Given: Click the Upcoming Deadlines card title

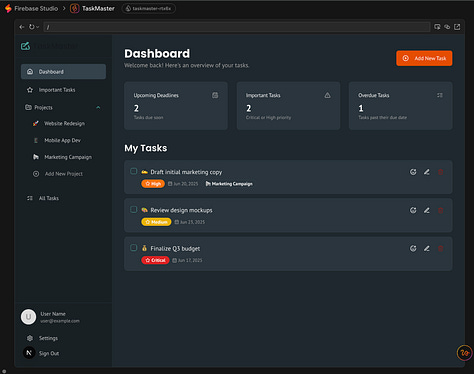Looking at the screenshot, I should click(156, 95).
